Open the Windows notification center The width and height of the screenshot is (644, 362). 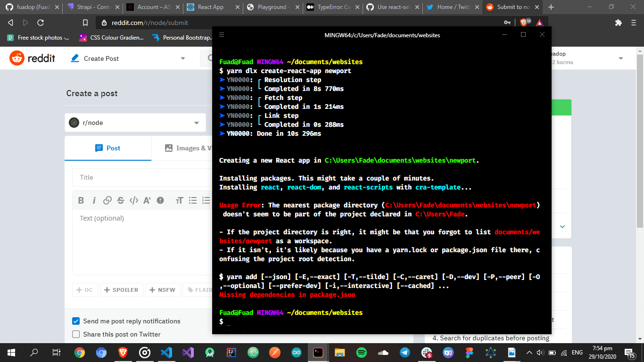pyautogui.click(x=629, y=352)
